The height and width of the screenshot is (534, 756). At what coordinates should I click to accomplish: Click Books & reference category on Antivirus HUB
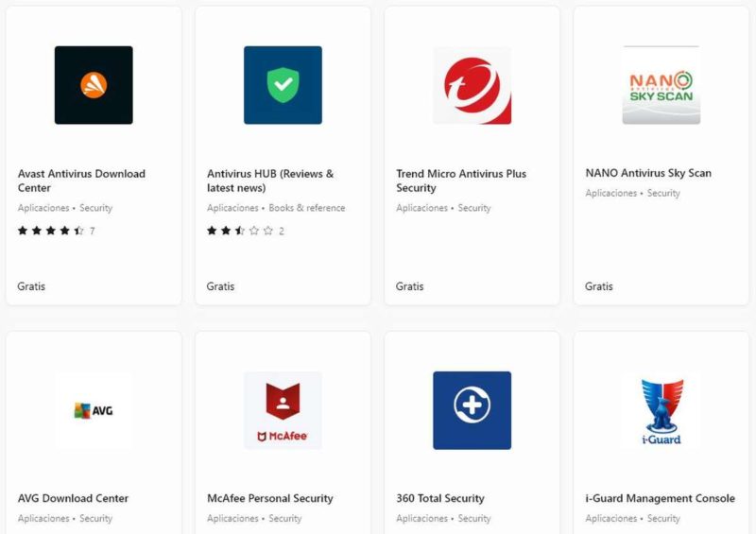click(x=306, y=208)
